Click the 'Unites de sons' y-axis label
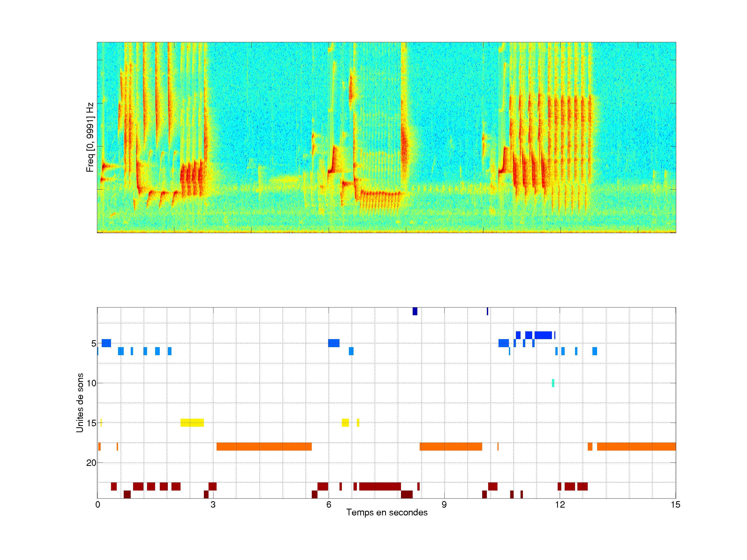This screenshot has width=747, height=560. 80,403
